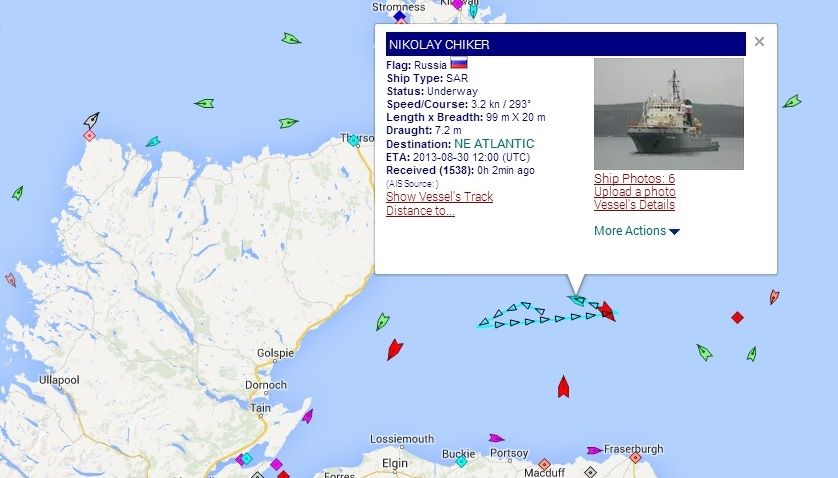Click the cyan diamond marker at Buckie
This screenshot has width=838, height=478.
pos(461,461)
